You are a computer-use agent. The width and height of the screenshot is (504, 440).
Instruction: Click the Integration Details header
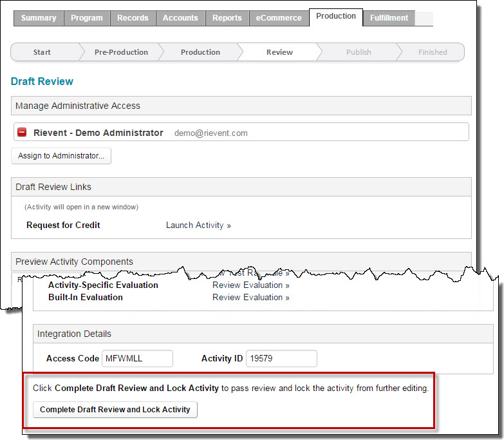coord(263,334)
